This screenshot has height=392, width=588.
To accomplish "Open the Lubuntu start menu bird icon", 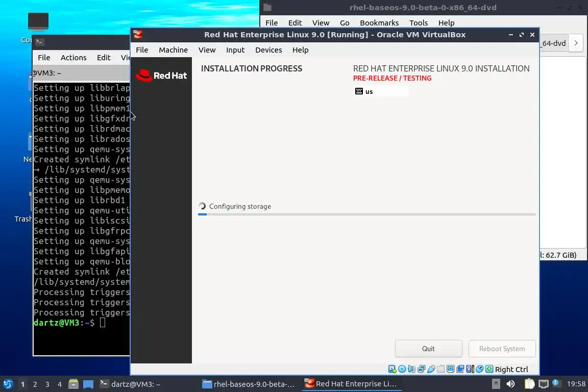I will (x=8, y=384).
